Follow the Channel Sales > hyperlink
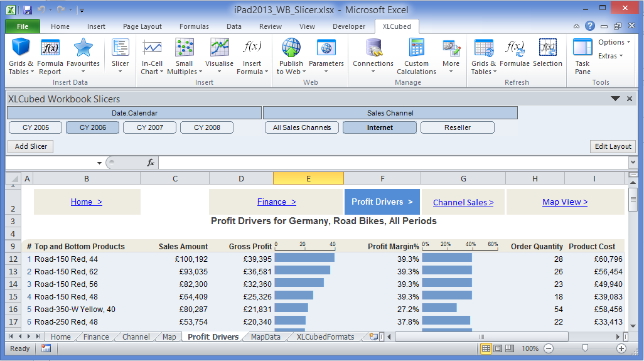This screenshot has width=644, height=361. [x=463, y=202]
